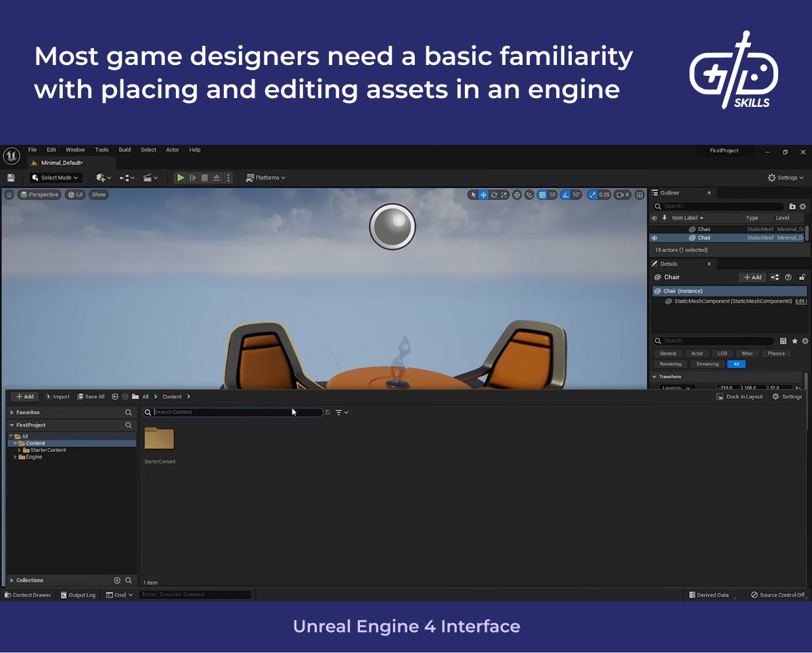Viewport: 812px width, 653px height.
Task: Start Play in Editor with the green button
Action: tap(181, 178)
